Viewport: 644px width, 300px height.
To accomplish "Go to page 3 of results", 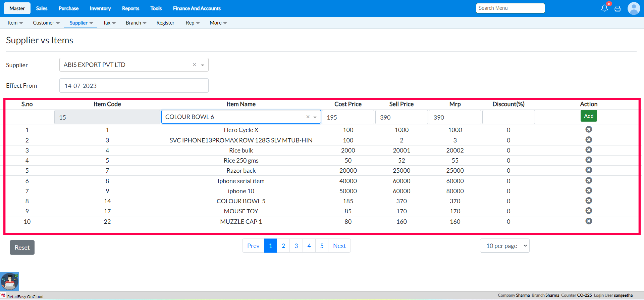I will 296,246.
